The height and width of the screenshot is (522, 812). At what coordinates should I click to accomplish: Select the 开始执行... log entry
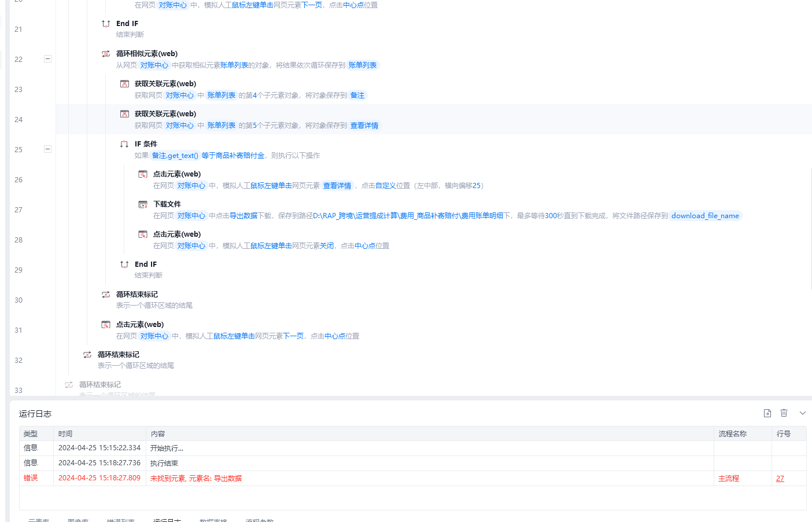coord(167,449)
